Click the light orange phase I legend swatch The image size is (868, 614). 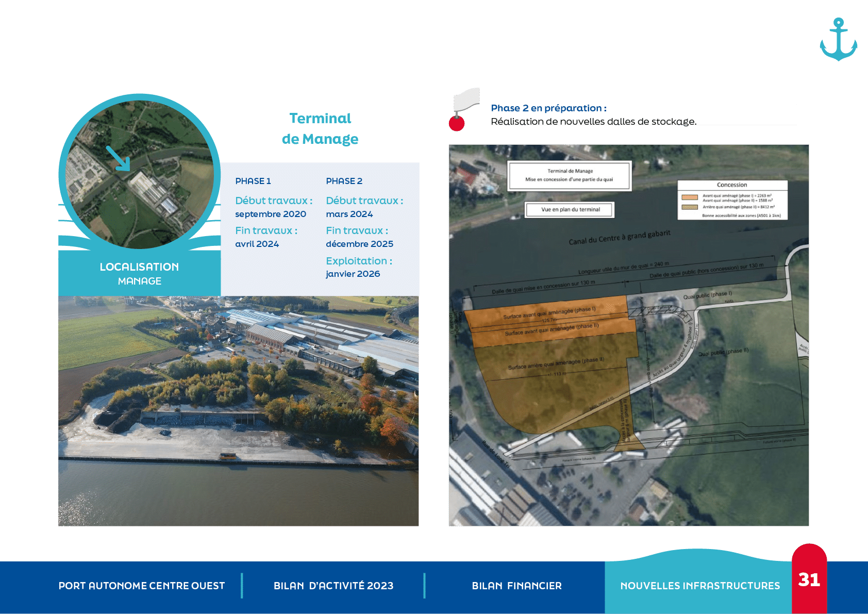coord(689,197)
